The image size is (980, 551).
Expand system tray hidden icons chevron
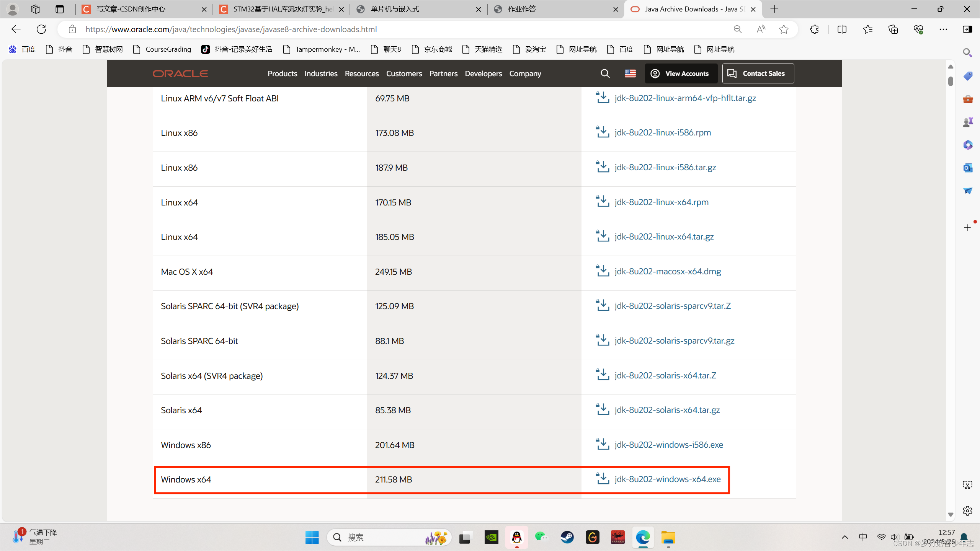pos(845,537)
